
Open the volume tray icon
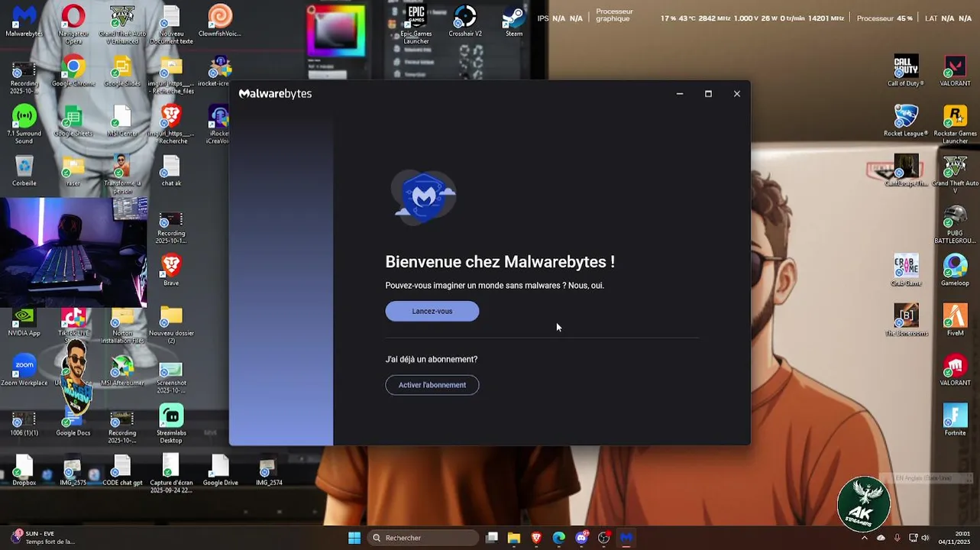click(925, 538)
